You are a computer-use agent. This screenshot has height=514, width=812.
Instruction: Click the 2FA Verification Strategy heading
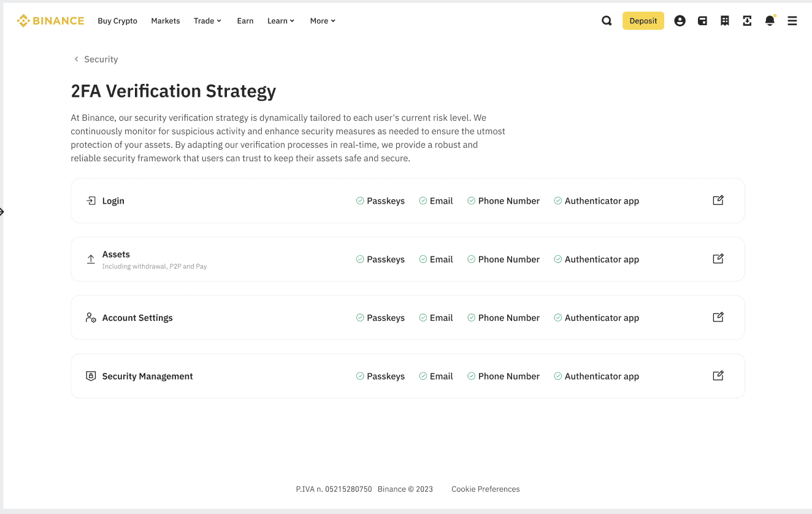(174, 91)
